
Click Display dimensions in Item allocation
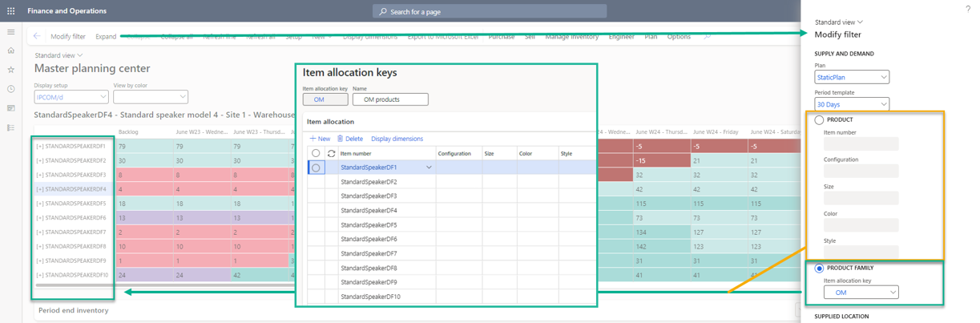tap(397, 139)
